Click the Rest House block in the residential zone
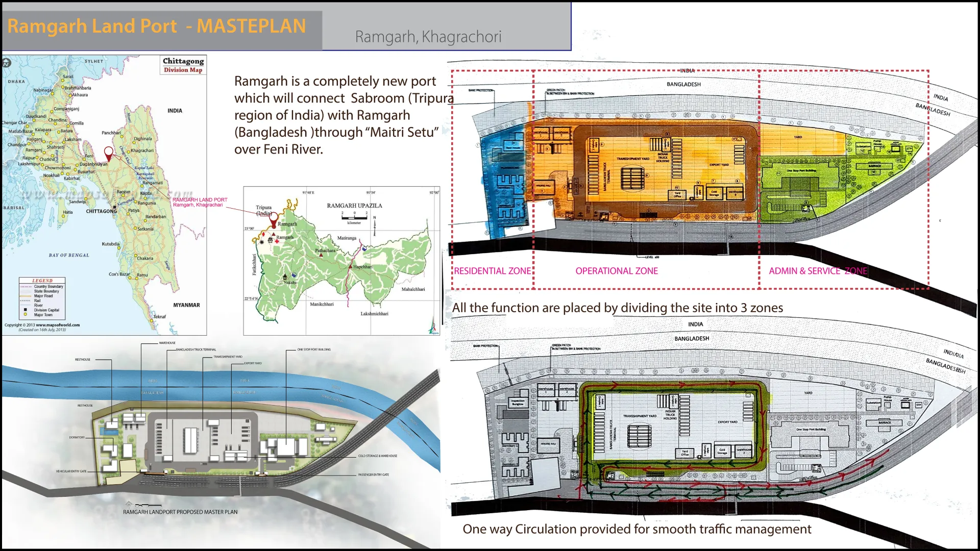The width and height of the screenshot is (980, 551). tap(513, 147)
